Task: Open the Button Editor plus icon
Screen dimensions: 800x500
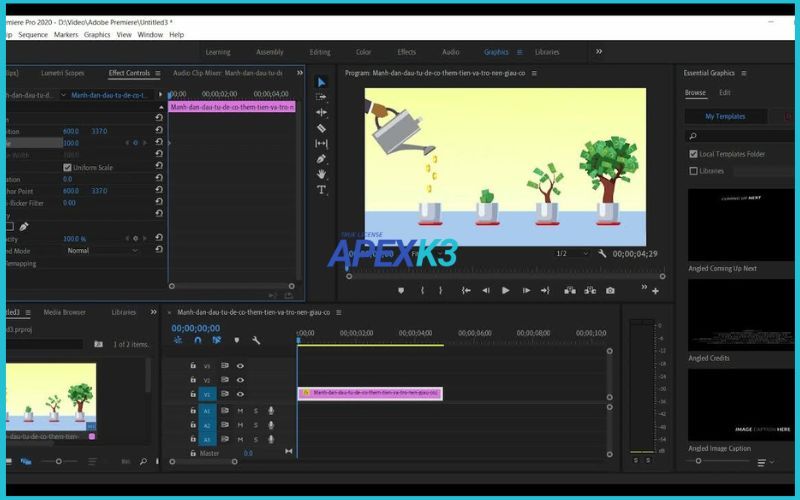Action: [x=655, y=291]
